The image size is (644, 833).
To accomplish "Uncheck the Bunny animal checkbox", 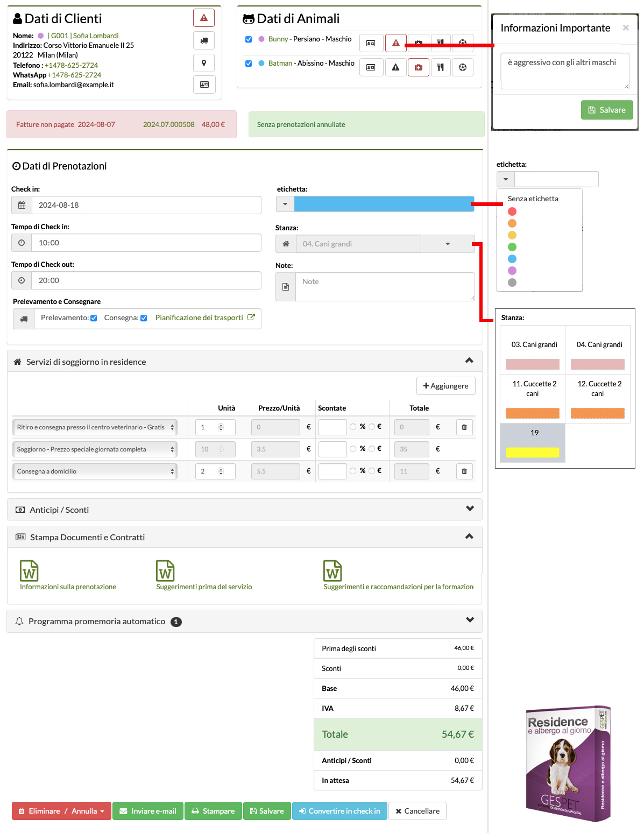I will [x=249, y=39].
